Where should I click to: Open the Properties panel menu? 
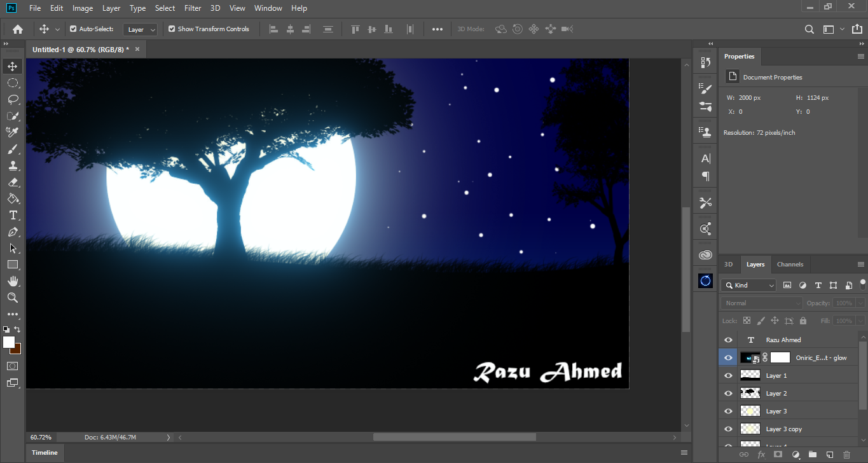[861, 57]
